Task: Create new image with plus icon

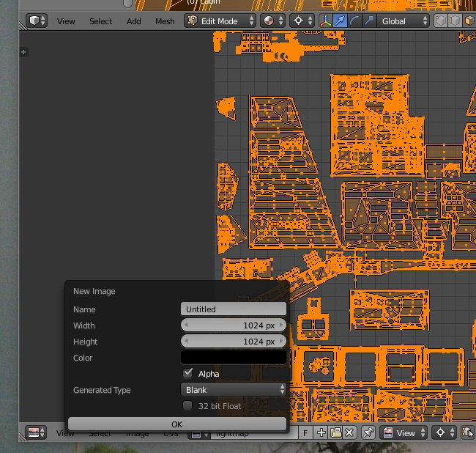Action: point(321,433)
